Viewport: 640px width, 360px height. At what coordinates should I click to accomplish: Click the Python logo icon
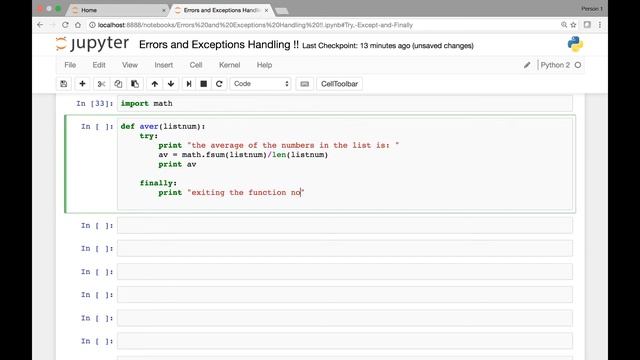(575, 44)
